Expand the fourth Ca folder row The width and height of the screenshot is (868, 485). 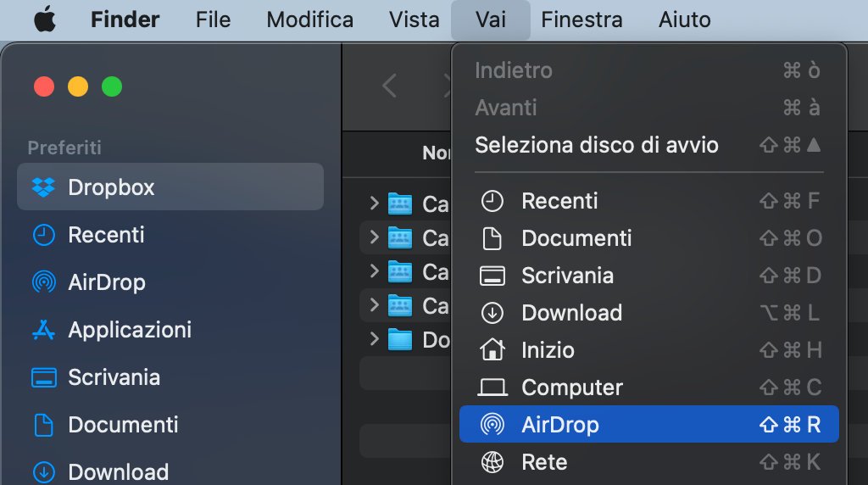coord(374,305)
